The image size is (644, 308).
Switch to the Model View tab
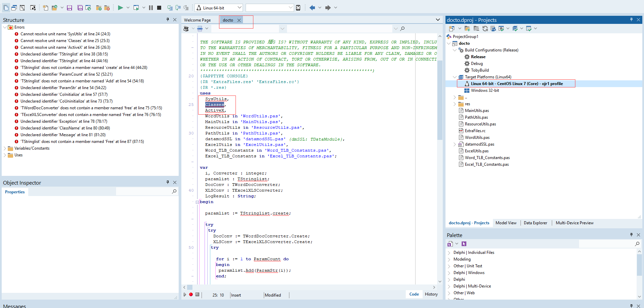click(506, 223)
